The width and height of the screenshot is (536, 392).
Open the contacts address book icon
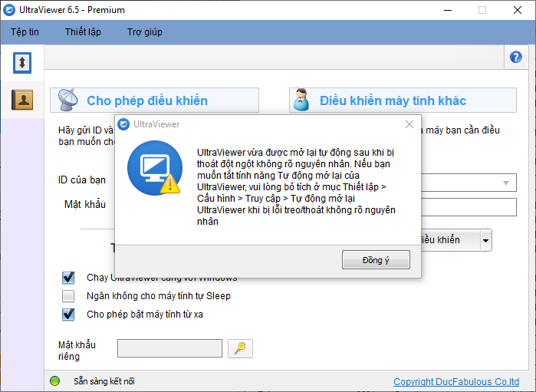point(22,100)
